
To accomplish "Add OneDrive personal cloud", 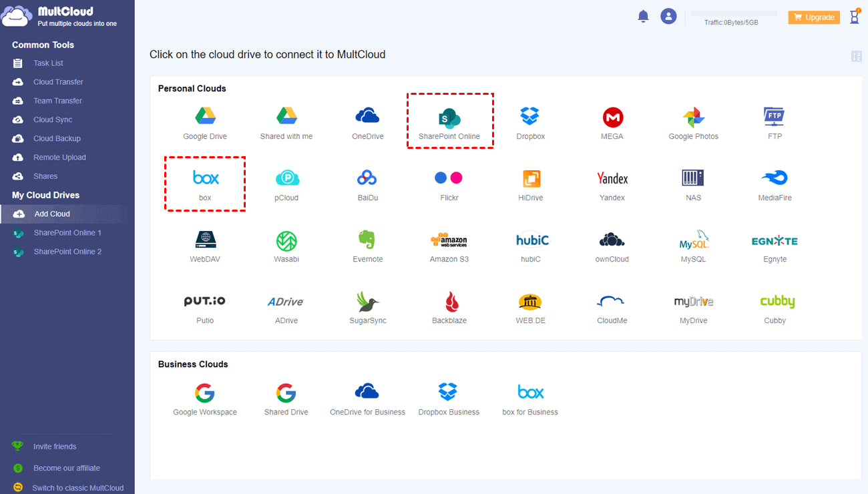I will point(368,123).
